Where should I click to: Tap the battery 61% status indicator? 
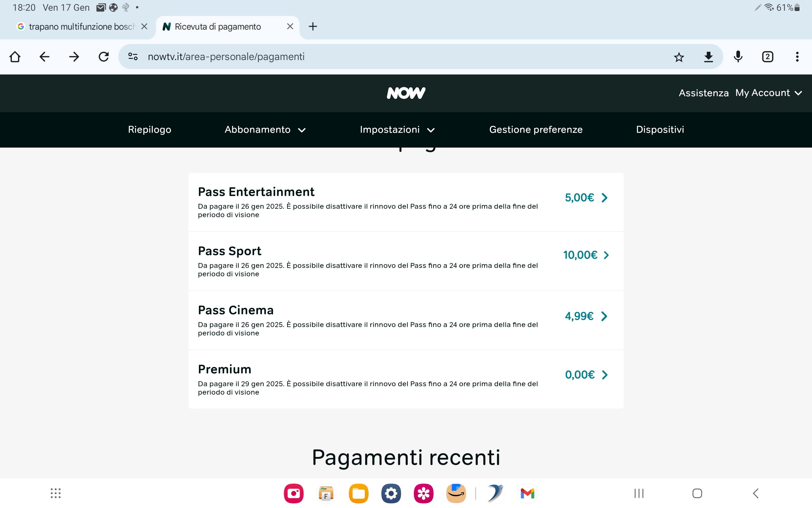point(788,7)
